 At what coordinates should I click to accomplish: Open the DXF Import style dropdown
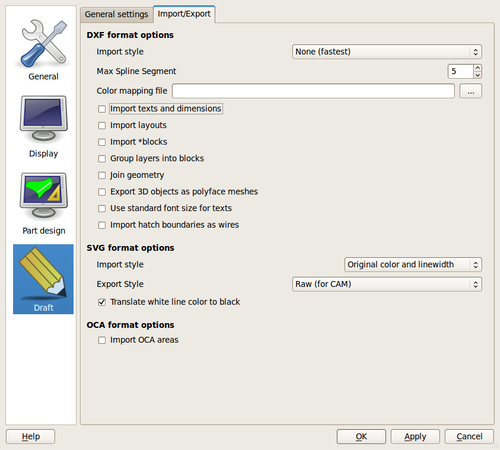pos(387,52)
